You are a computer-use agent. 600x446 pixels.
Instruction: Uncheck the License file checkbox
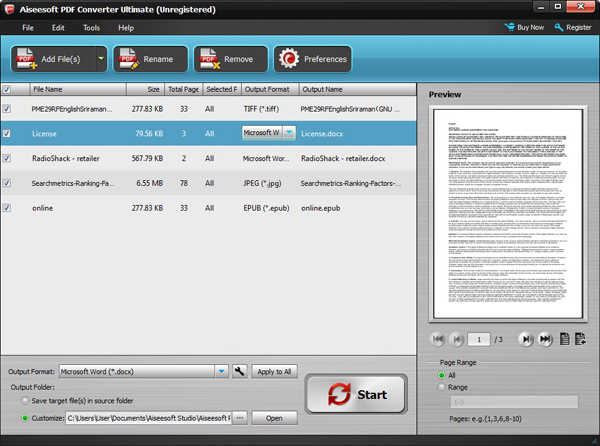pos(7,133)
